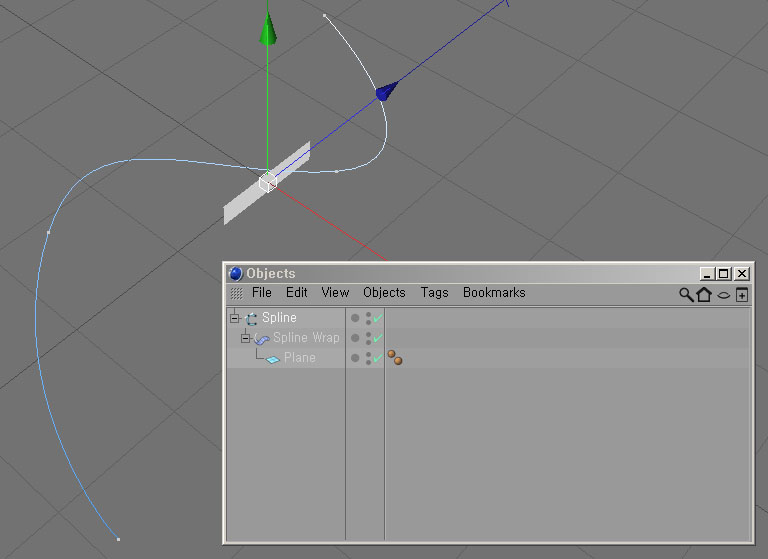The width and height of the screenshot is (768, 559).
Task: Select the Spline object name
Action: (x=279, y=317)
